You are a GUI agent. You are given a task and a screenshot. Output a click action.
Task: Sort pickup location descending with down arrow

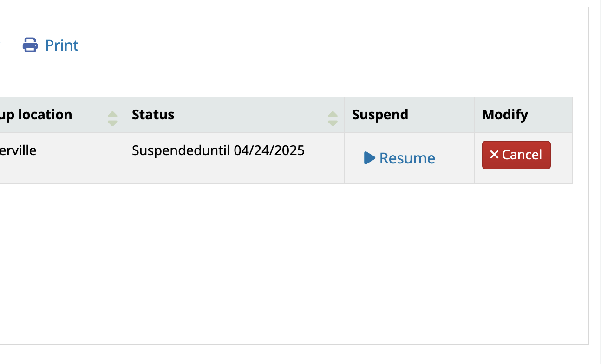[x=112, y=123]
